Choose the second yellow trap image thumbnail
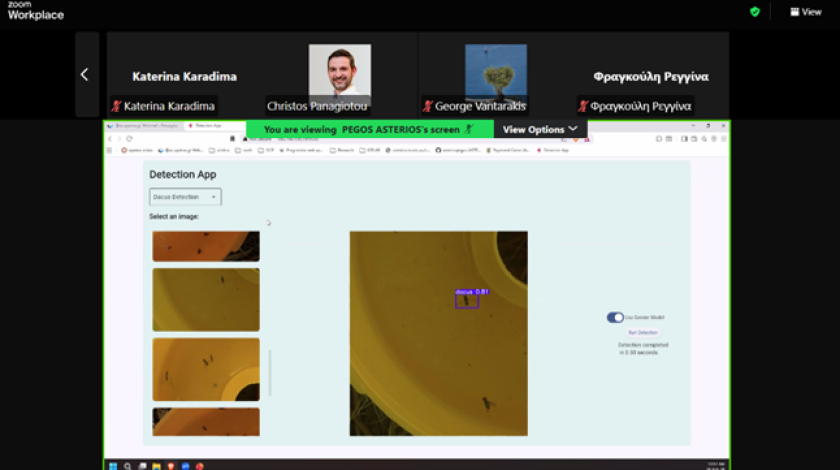Image resolution: width=840 pixels, height=470 pixels. (x=205, y=299)
